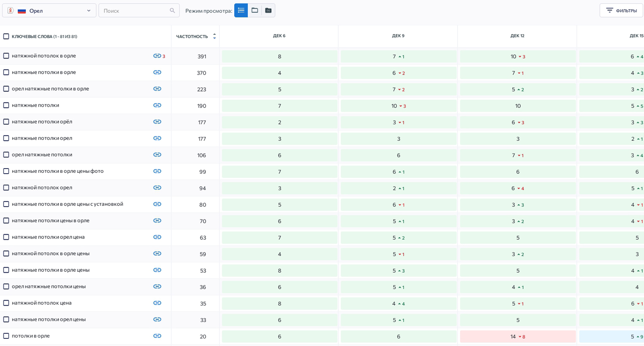Select all keywords checkbox in header

coord(6,36)
